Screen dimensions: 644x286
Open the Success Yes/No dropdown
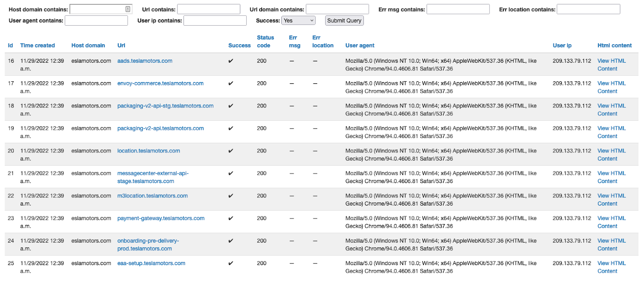tap(298, 21)
